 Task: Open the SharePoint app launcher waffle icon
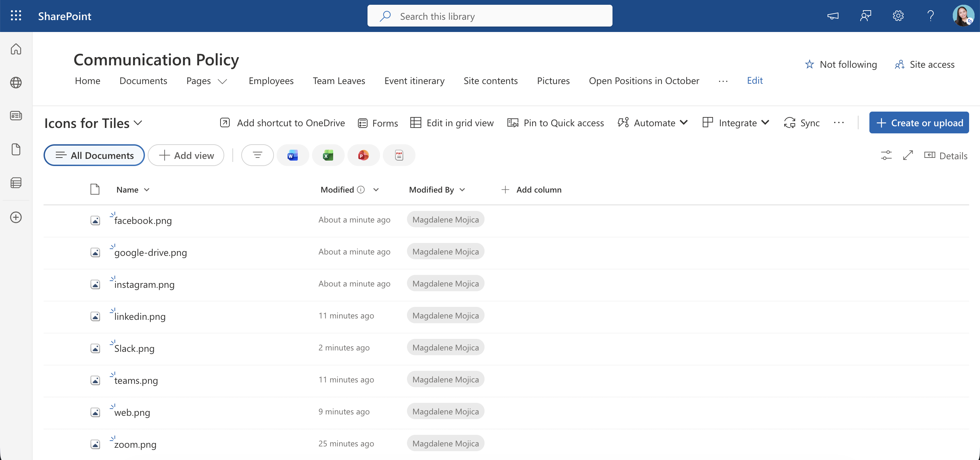tap(16, 16)
